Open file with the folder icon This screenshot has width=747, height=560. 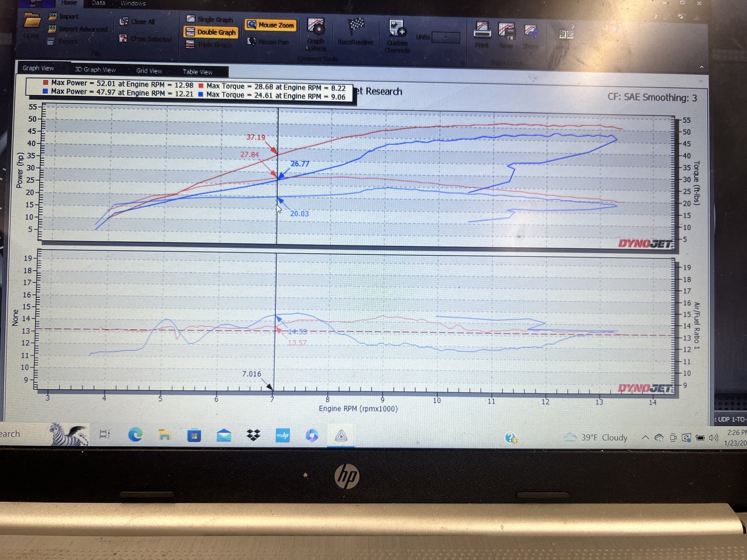click(32, 21)
